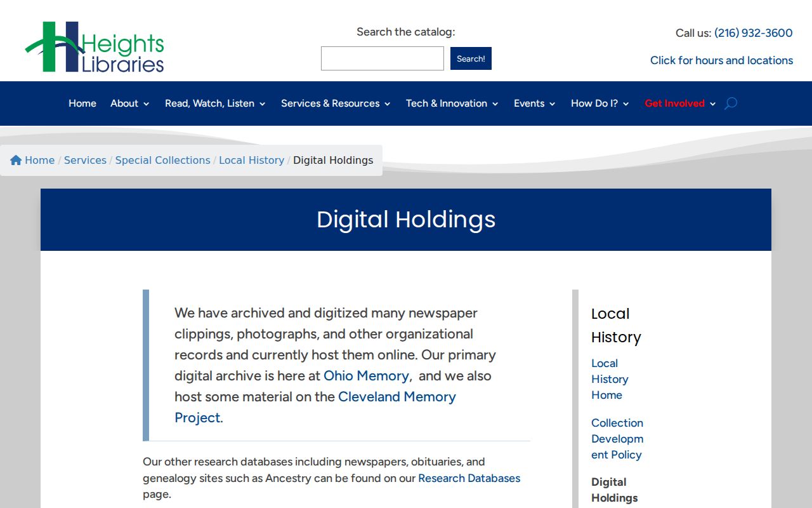Open the Tech & Innovation menu
The width and height of the screenshot is (812, 508).
(x=447, y=104)
